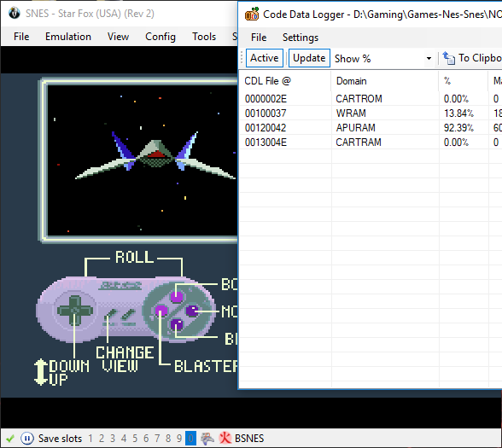
Task: Toggle the Active button in Code Data Logger
Action: pyautogui.click(x=265, y=58)
